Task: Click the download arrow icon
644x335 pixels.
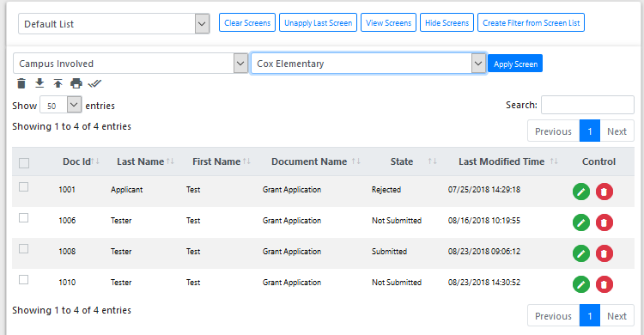Action: click(x=39, y=83)
